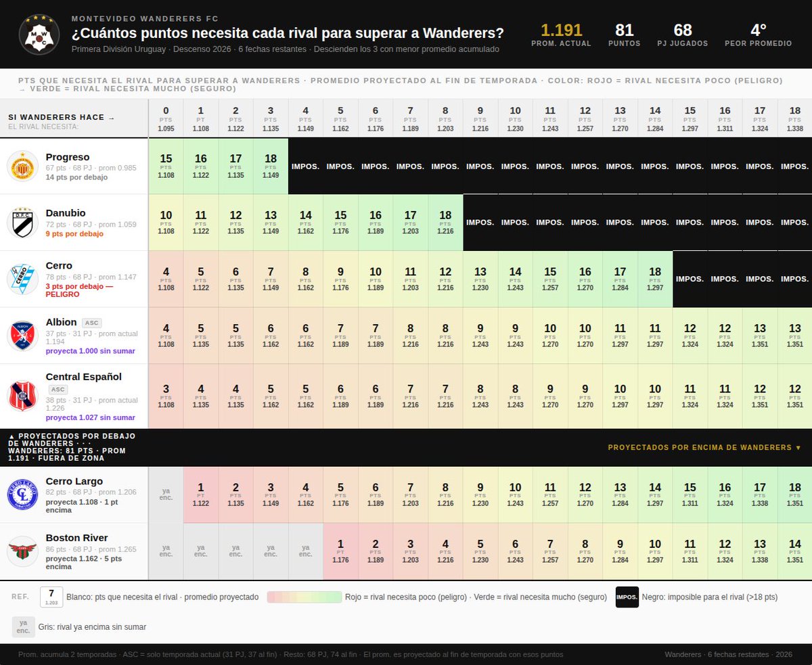This screenshot has width=812, height=665.
Task: Click Boston River row cell '1 PT 1.176'
Action: pos(340,551)
